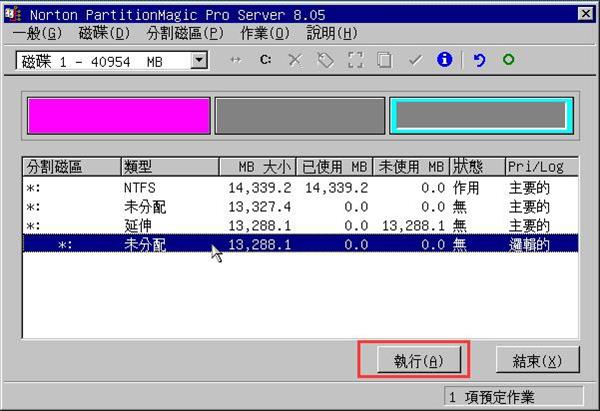Click the 作用 status cell
600x411 pixels.
tap(466, 188)
